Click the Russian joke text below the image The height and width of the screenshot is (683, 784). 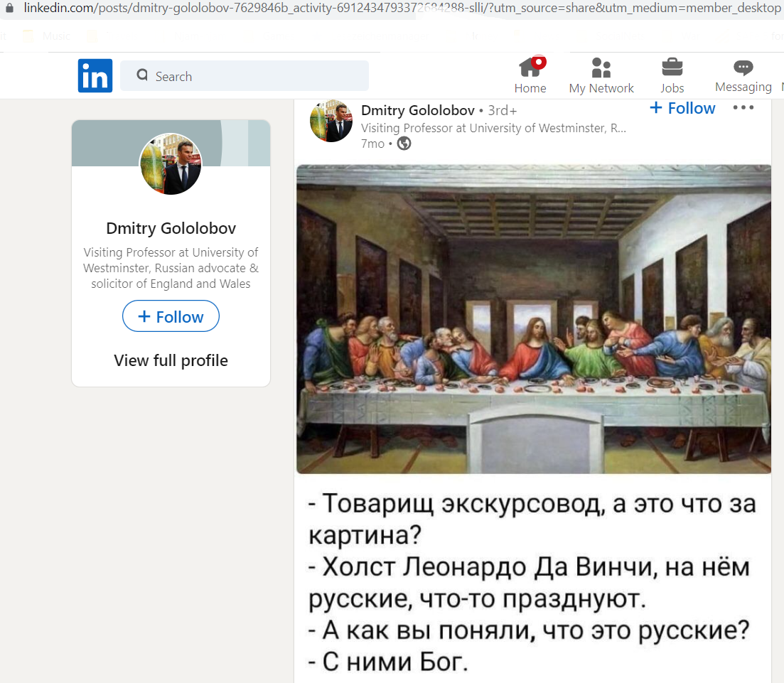(532, 583)
